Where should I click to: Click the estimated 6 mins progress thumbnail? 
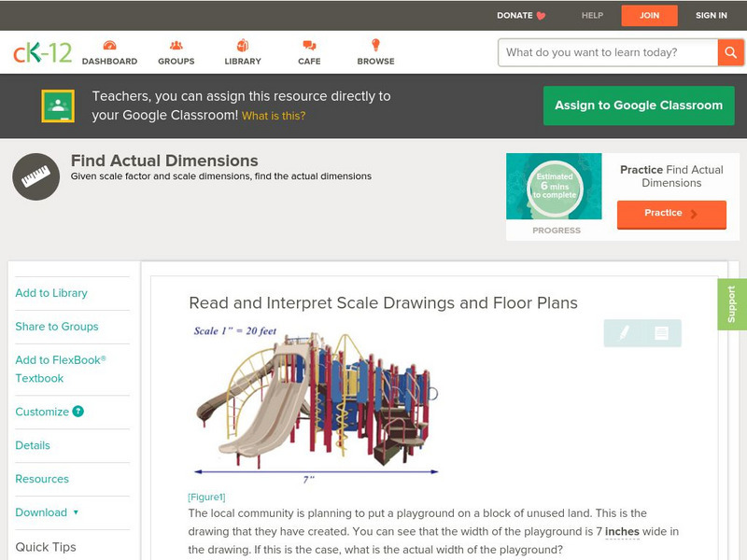(554, 186)
